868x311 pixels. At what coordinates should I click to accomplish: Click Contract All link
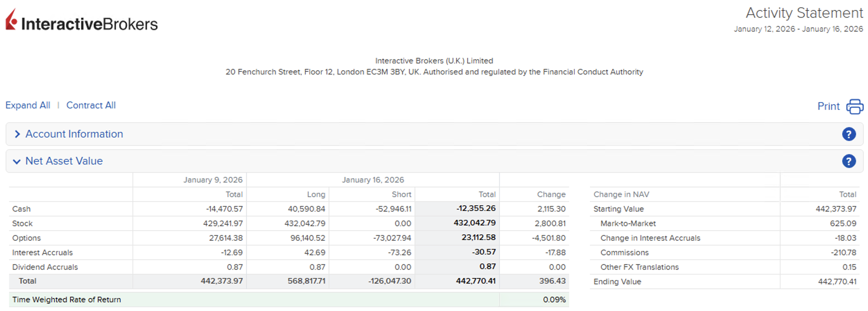coord(91,105)
